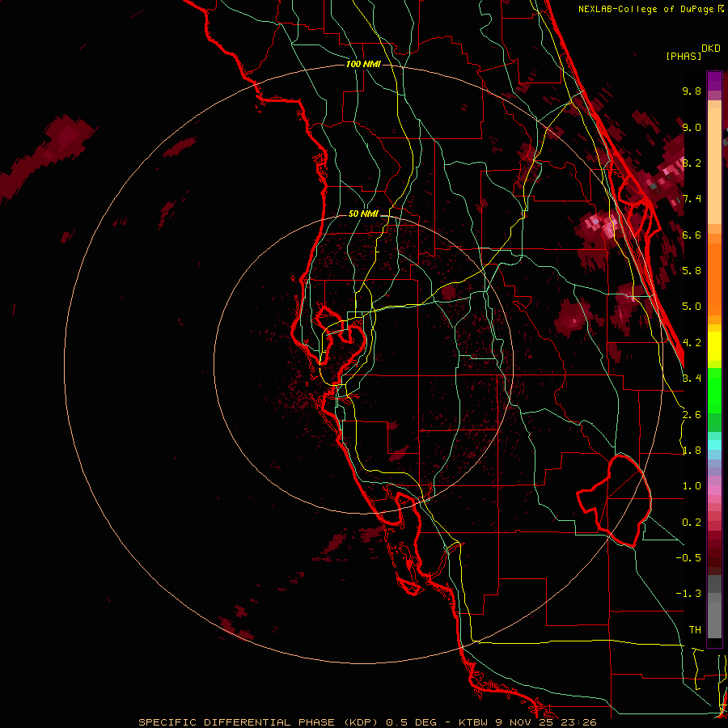
Task: Pick the purple segment at the colorbar top
Action: click(714, 81)
